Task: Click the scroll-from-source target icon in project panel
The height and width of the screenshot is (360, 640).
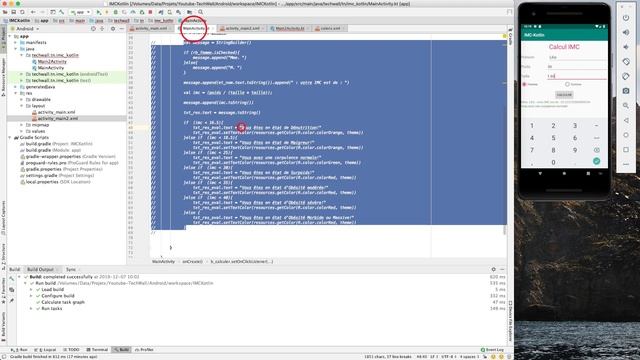Action: pyautogui.click(x=93, y=29)
